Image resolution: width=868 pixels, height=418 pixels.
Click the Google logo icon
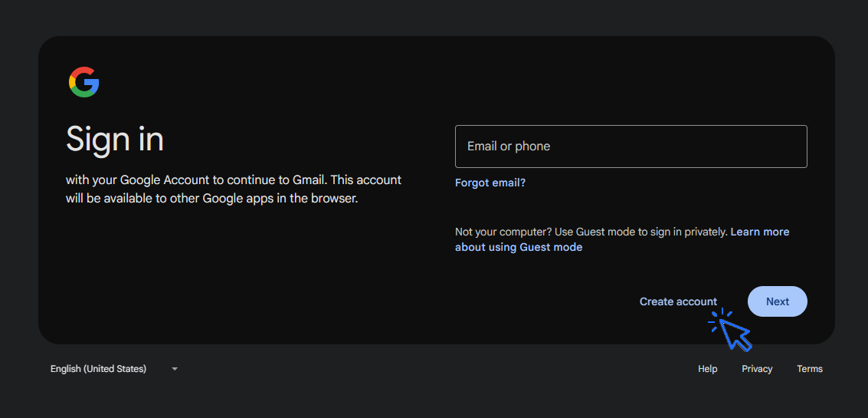[84, 82]
